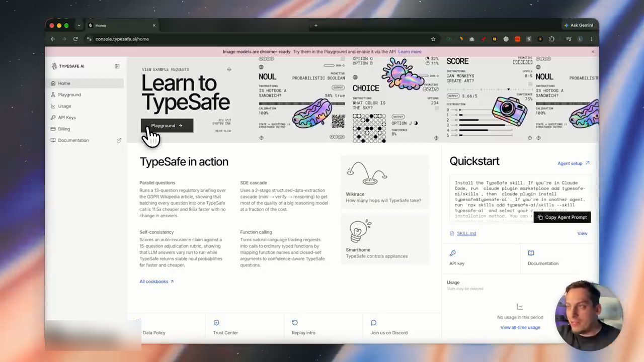644x362 pixels.
Task: Click the Replay intro icon
Action: (x=295, y=322)
